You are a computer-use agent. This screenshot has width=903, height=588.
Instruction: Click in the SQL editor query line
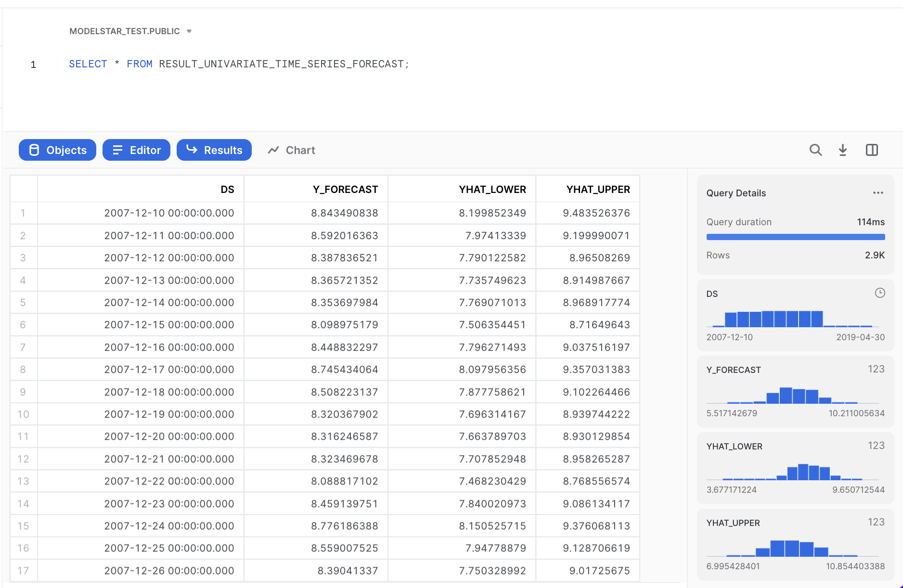pos(239,64)
